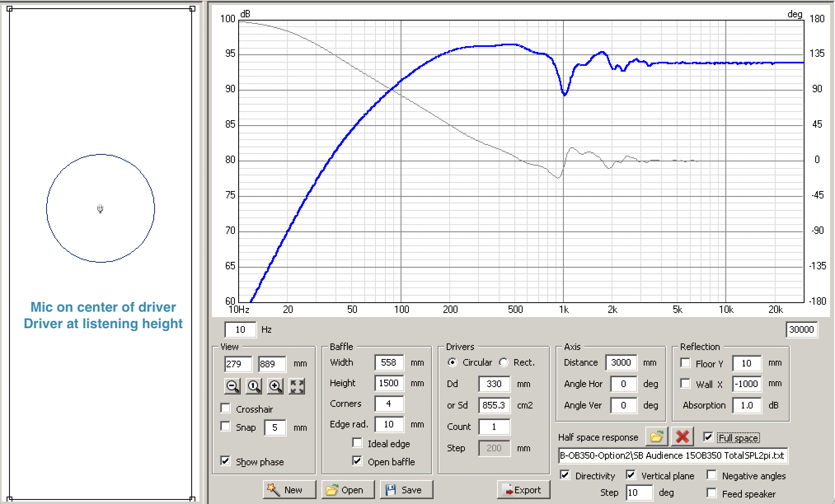Click the Floor Y value field
The width and height of the screenshot is (835, 504).
pos(747,363)
